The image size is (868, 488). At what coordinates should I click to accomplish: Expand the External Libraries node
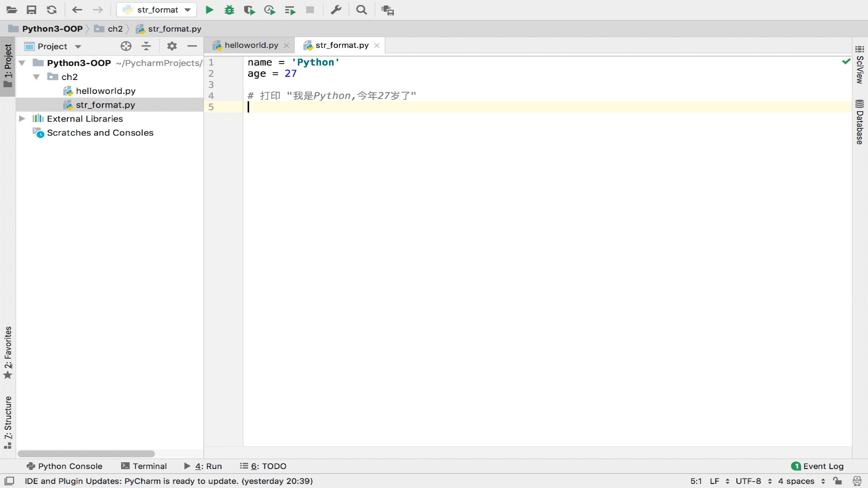[x=22, y=119]
